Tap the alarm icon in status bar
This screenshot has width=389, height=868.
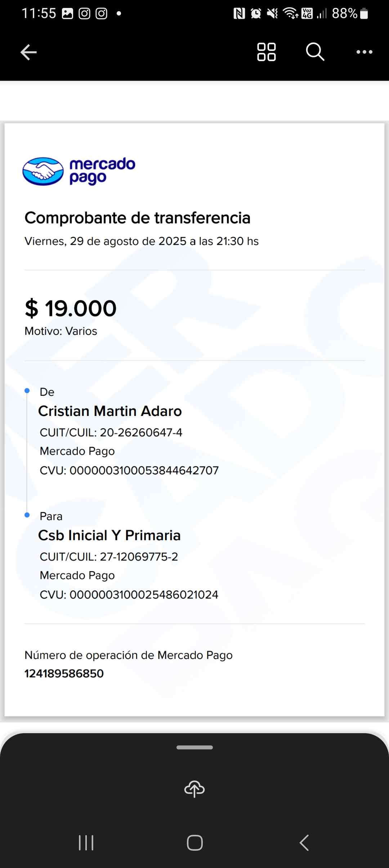[256, 14]
